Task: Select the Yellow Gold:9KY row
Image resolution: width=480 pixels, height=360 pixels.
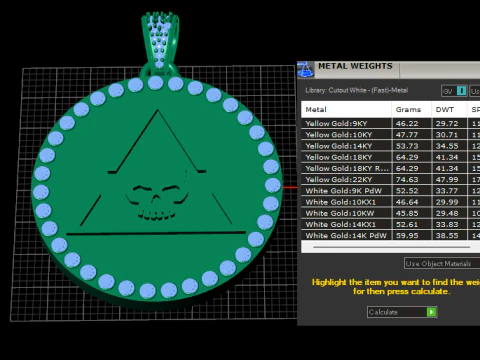Action: 391,123
